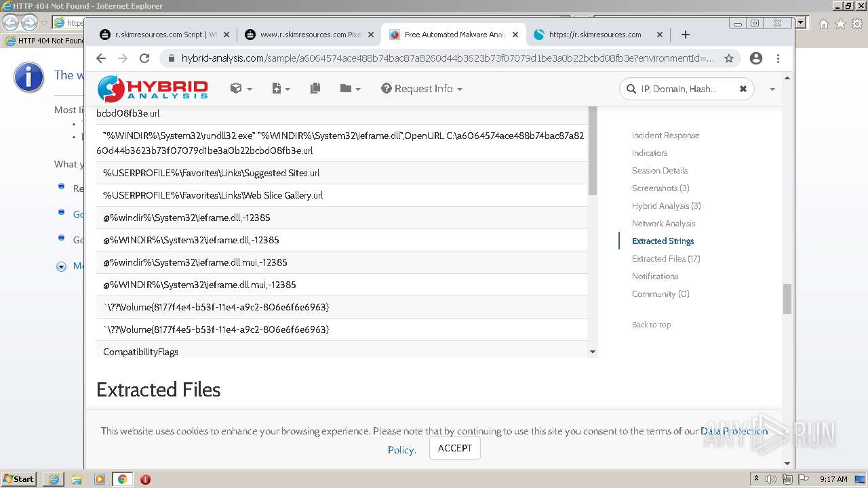
Task: Bookmark this page with the star icon
Action: click(x=729, y=58)
